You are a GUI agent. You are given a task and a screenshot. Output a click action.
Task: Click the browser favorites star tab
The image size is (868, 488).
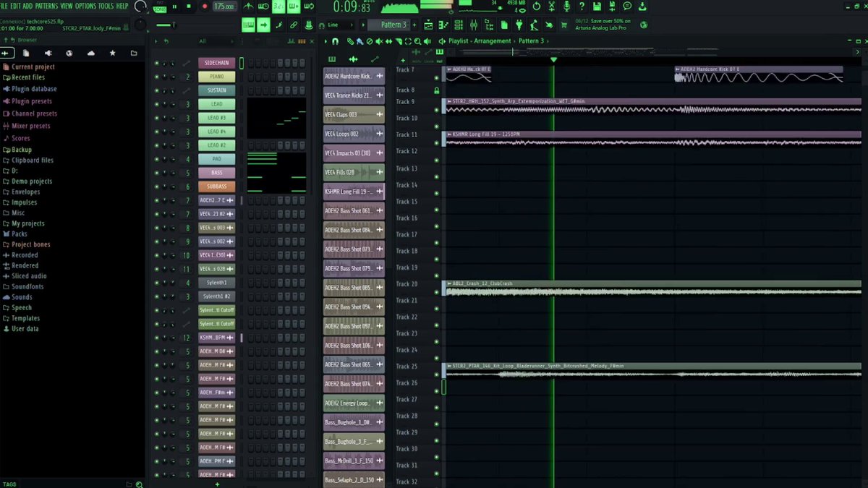(x=112, y=53)
